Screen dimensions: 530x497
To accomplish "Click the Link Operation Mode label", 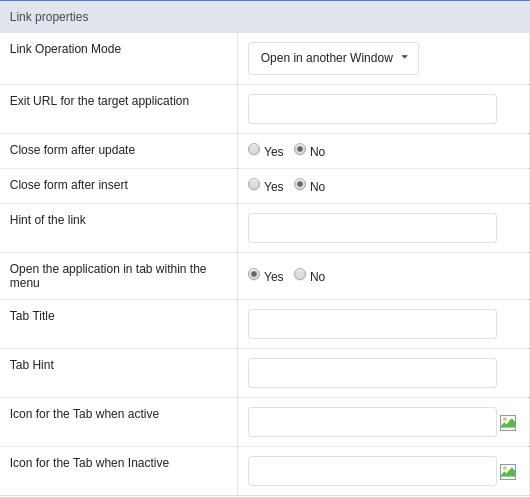I will 65,49.
